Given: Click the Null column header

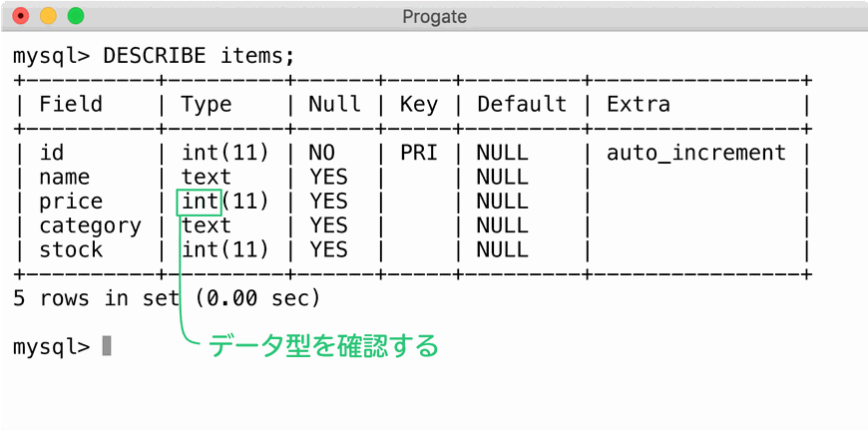Looking at the screenshot, I should pos(334,104).
